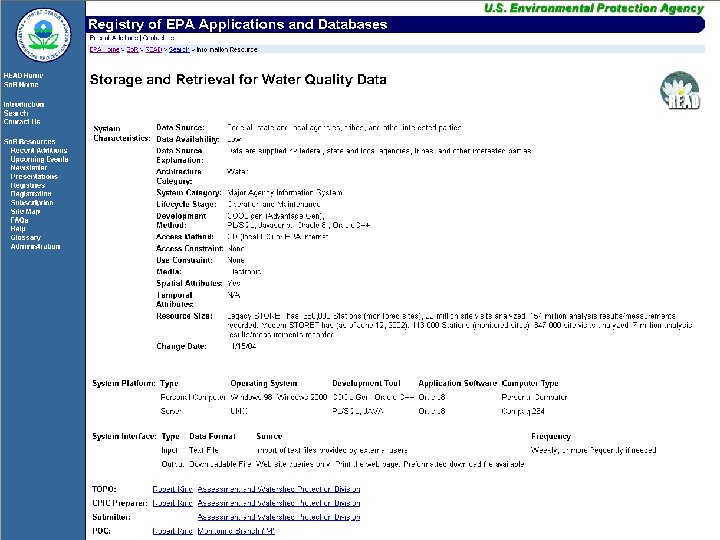Open the Administration sidebar link

(x=35, y=246)
